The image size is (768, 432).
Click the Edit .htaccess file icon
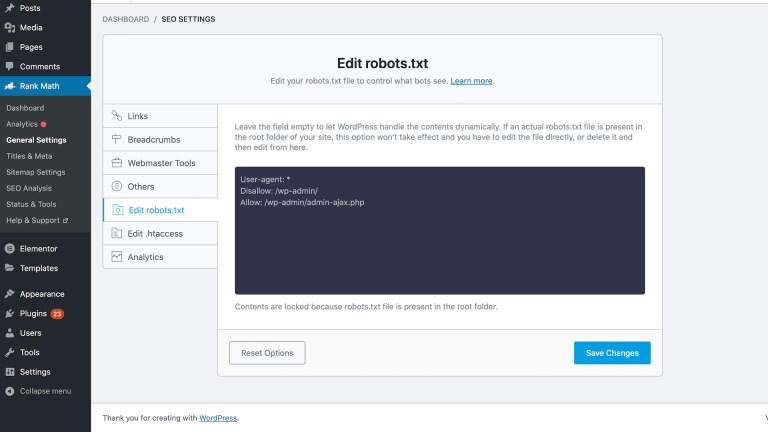click(117, 233)
